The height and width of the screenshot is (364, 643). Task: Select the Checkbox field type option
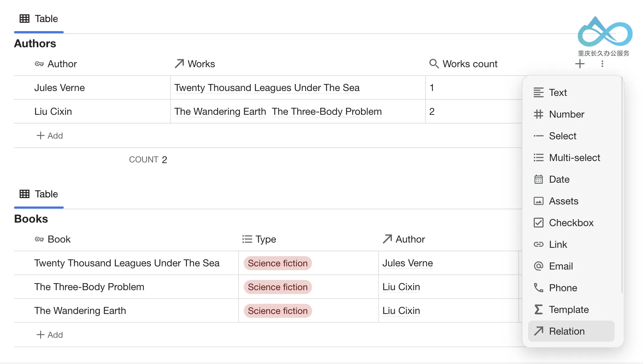[x=571, y=223]
